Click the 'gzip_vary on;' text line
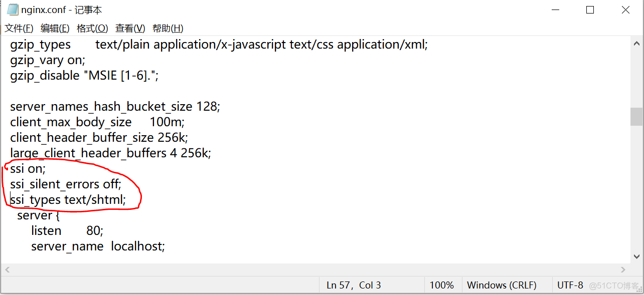Image resolution: width=644 pixels, height=295 pixels. pos(48,61)
